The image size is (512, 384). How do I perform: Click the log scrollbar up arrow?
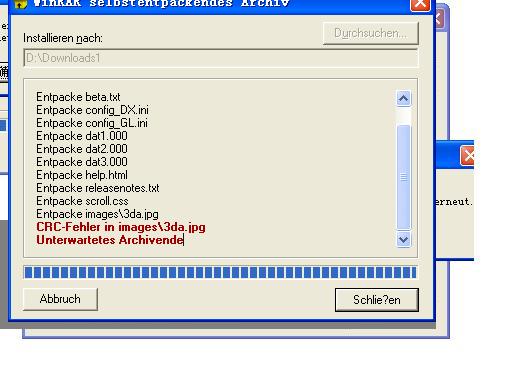403,98
